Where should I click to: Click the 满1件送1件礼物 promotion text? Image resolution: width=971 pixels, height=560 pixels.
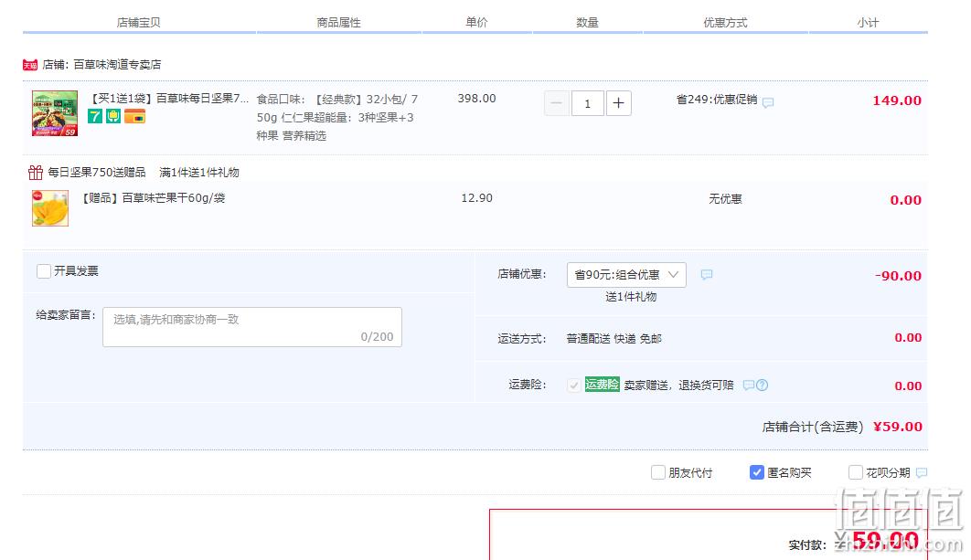pyautogui.click(x=198, y=172)
